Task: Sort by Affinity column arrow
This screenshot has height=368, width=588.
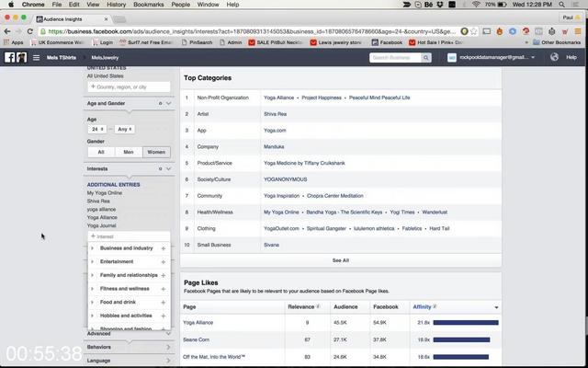Action: pyautogui.click(x=496, y=307)
